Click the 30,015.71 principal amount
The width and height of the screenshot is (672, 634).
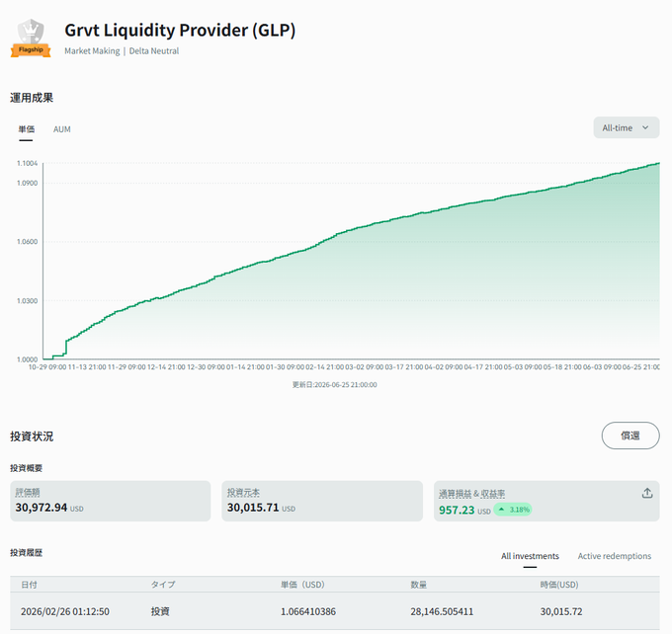tap(253, 508)
